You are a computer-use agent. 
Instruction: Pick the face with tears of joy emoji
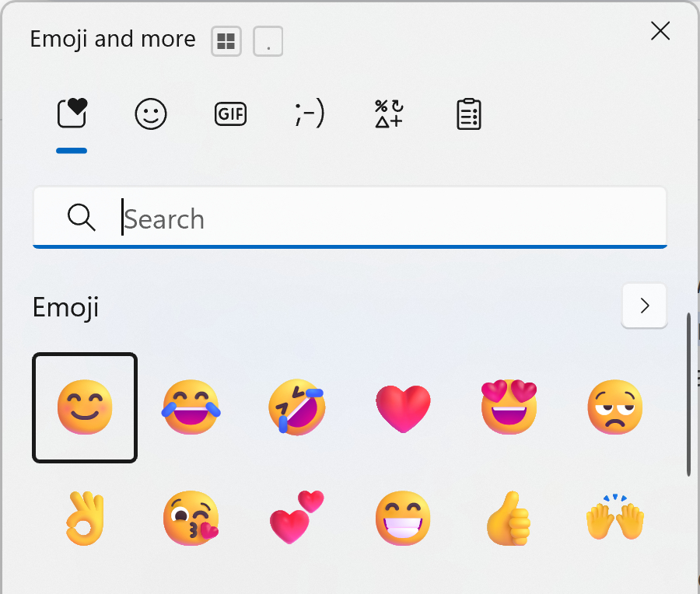coord(191,407)
